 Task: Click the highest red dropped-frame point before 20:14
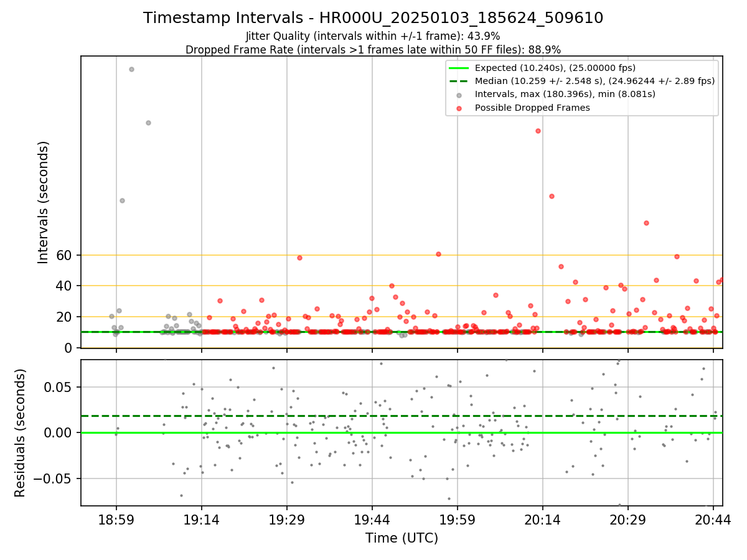(537, 131)
